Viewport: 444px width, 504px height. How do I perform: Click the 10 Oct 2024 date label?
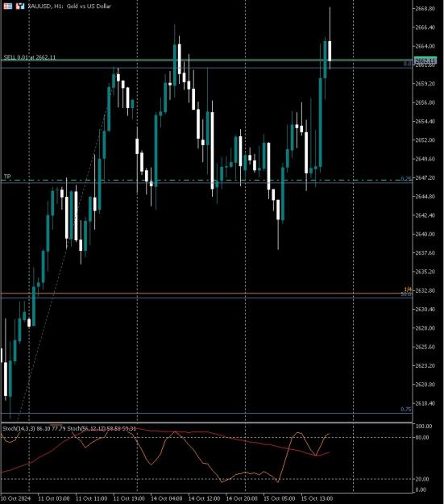(x=15, y=498)
